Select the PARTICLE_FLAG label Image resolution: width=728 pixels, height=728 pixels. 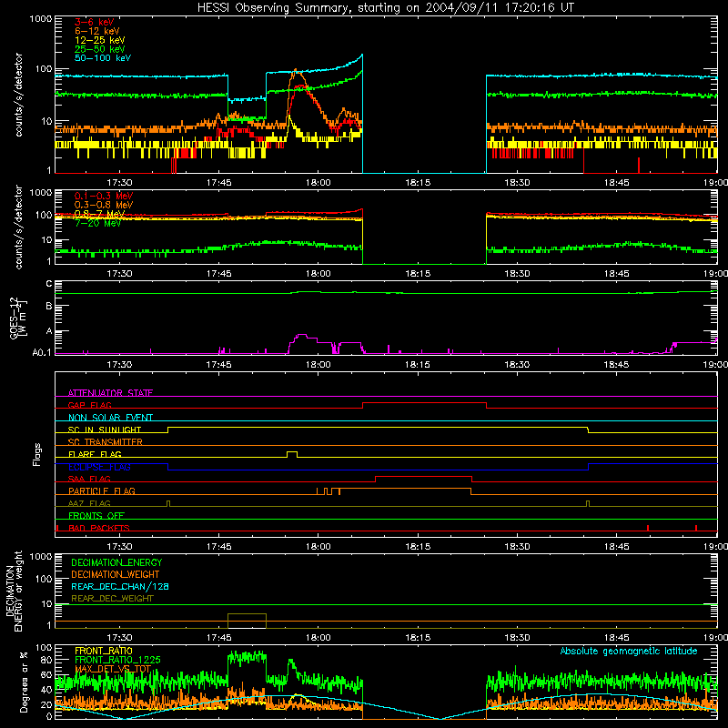[x=102, y=490]
